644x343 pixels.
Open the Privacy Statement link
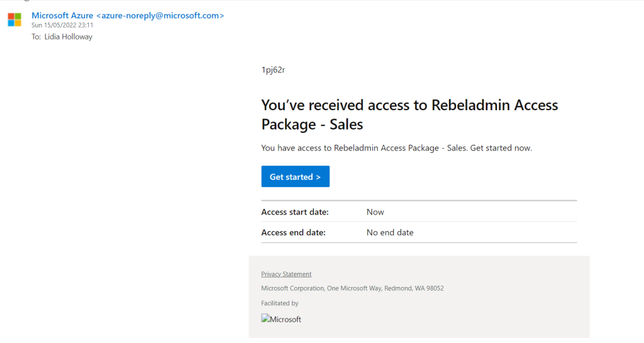pos(286,274)
